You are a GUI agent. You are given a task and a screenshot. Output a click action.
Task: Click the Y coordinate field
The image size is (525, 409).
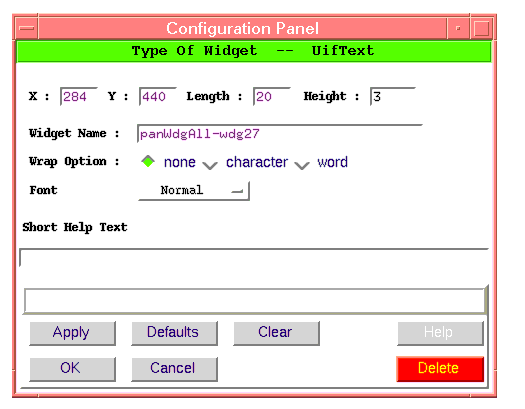(x=158, y=96)
